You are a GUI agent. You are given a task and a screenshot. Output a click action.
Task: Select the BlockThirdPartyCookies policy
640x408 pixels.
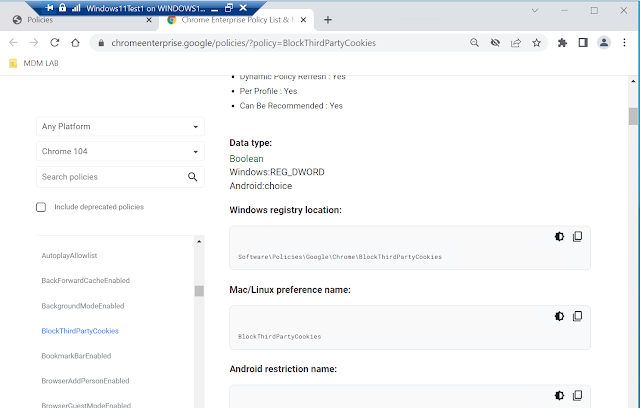click(80, 331)
